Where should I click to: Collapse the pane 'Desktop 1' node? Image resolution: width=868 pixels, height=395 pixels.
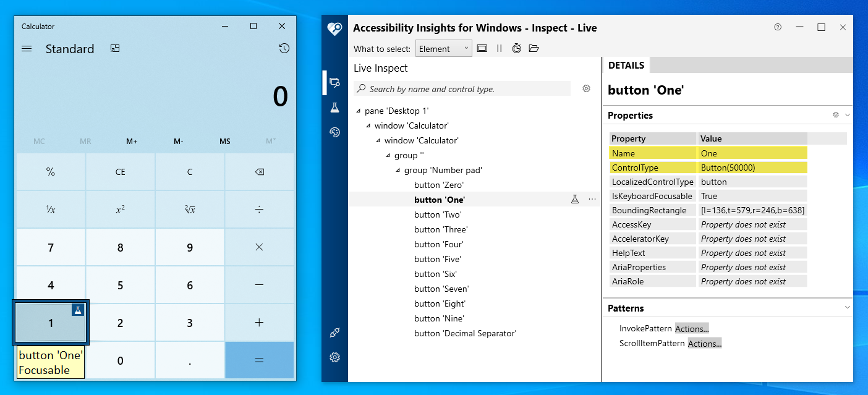(x=359, y=111)
